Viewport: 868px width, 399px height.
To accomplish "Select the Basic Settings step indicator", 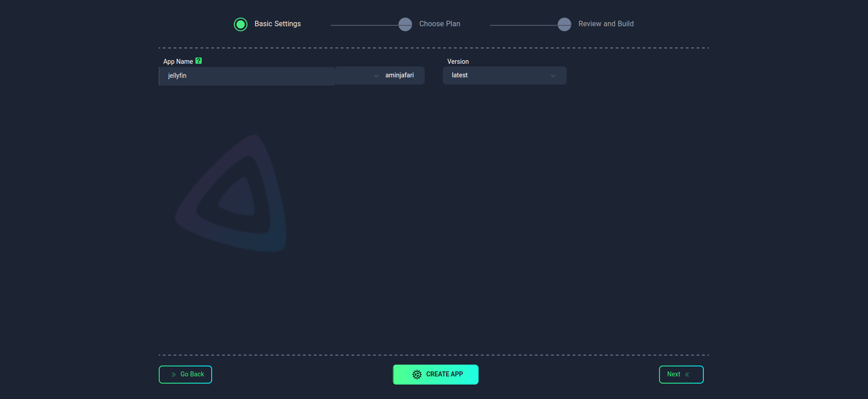I will coord(241,24).
